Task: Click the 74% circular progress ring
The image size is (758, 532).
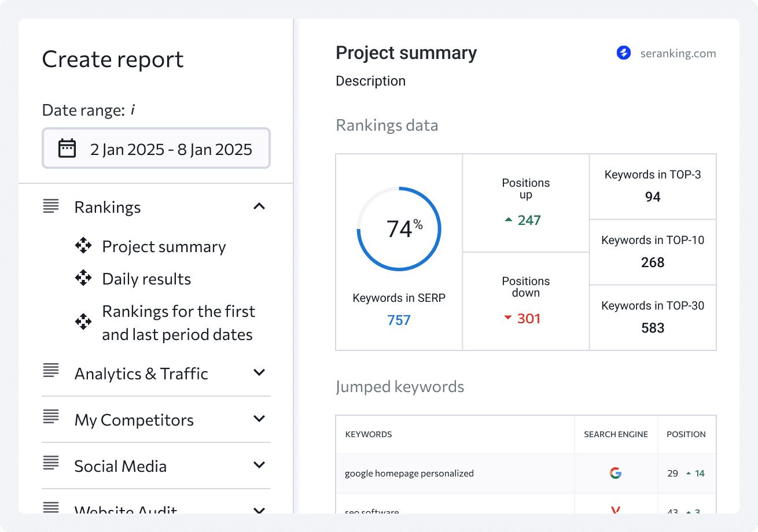Action: coord(399,228)
